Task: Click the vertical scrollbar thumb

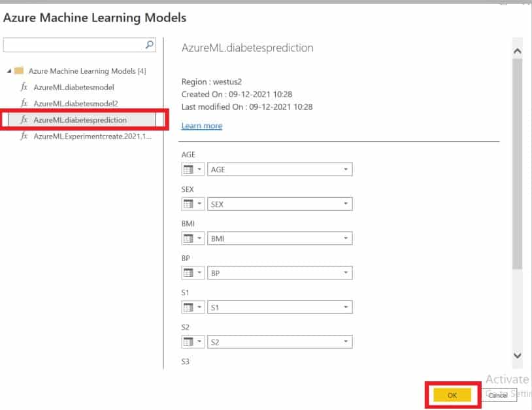Action: click(518, 163)
